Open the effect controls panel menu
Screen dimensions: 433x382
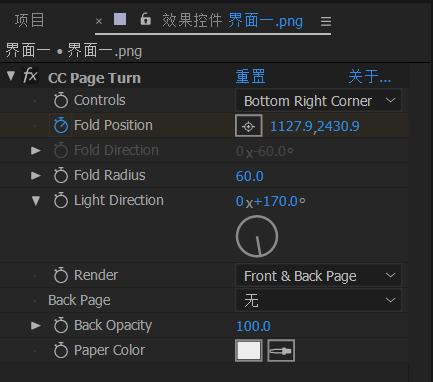click(326, 21)
